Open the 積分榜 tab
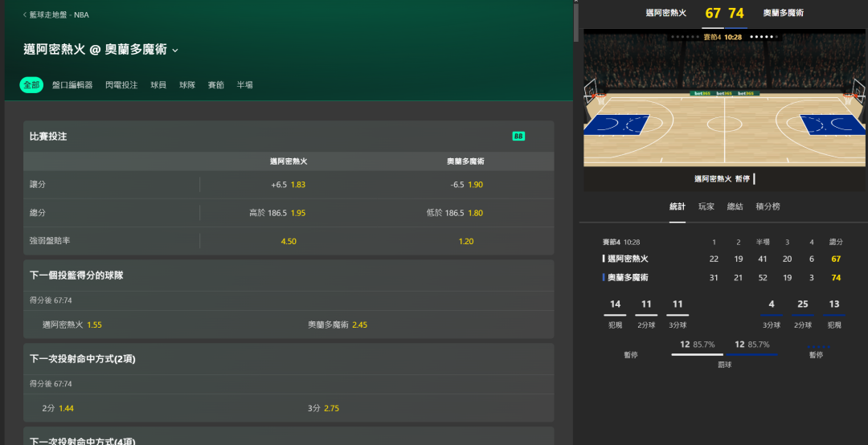The image size is (868, 445). pos(768,206)
